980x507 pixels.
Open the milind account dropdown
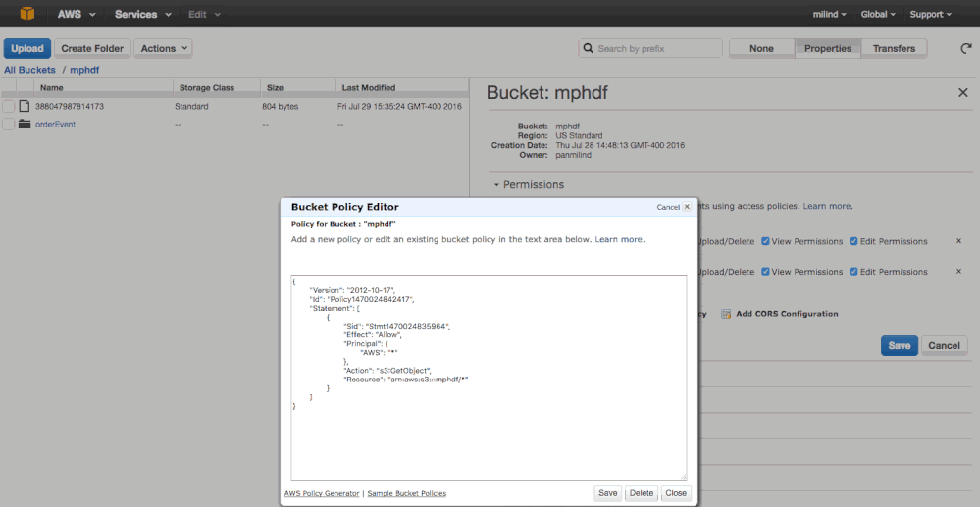point(829,14)
